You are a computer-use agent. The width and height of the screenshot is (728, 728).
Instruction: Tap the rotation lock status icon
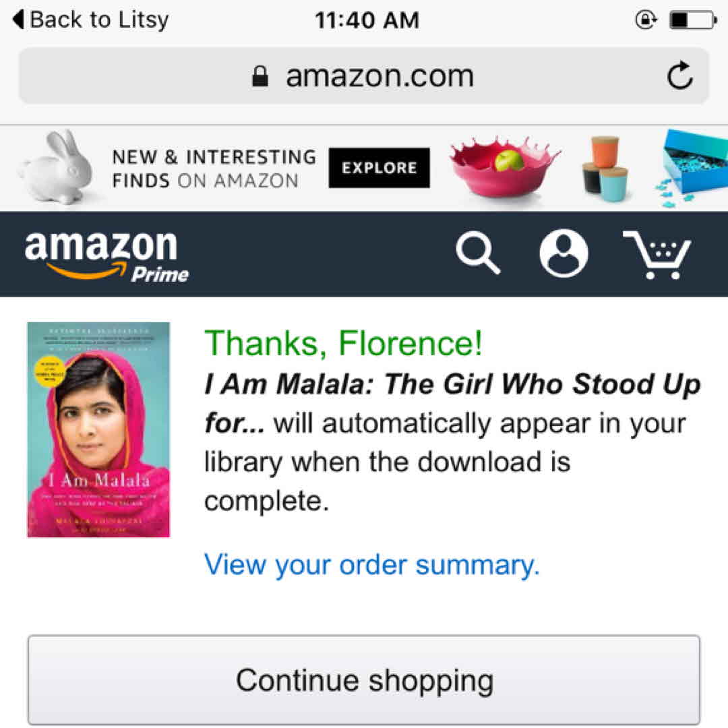tap(646, 20)
